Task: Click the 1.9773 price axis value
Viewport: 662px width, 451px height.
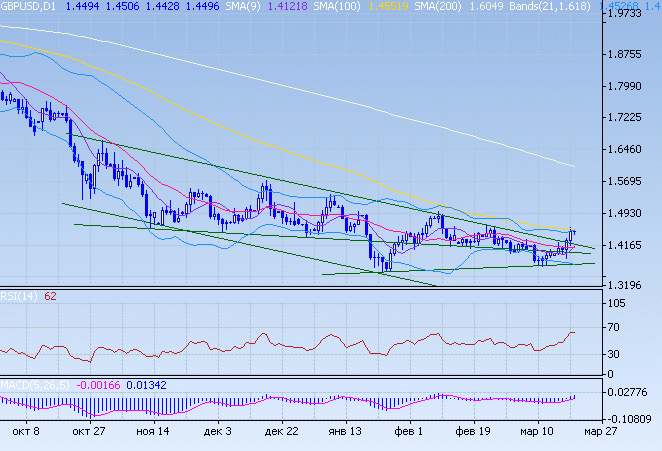Action: pos(632,13)
